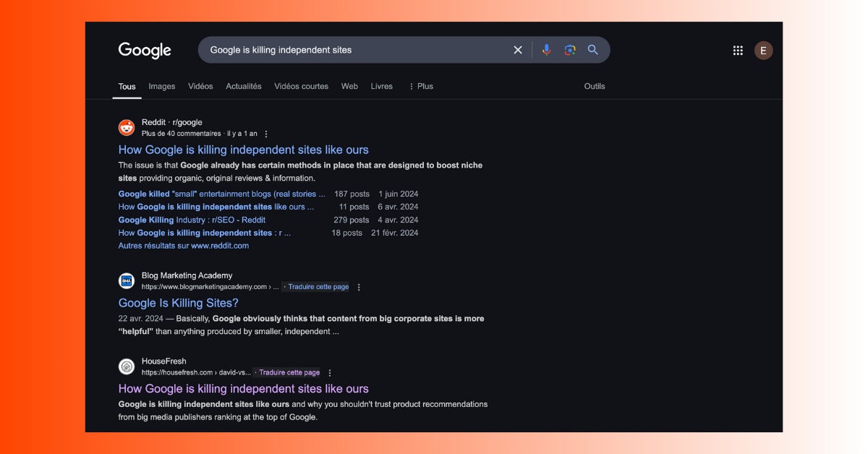Image resolution: width=868 pixels, height=454 pixels.
Task: Start voice search with the microphone icon
Action: point(547,50)
